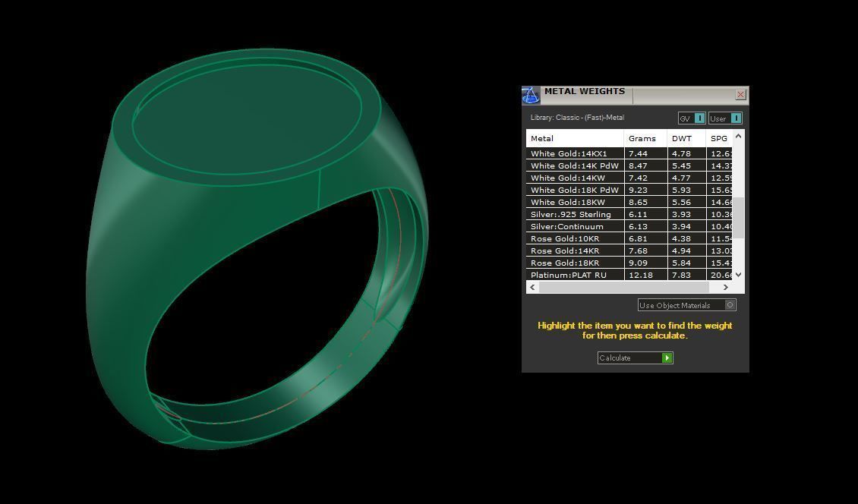Select the White Gold:14KW row
Screen dimensions: 858x504
[629, 178]
